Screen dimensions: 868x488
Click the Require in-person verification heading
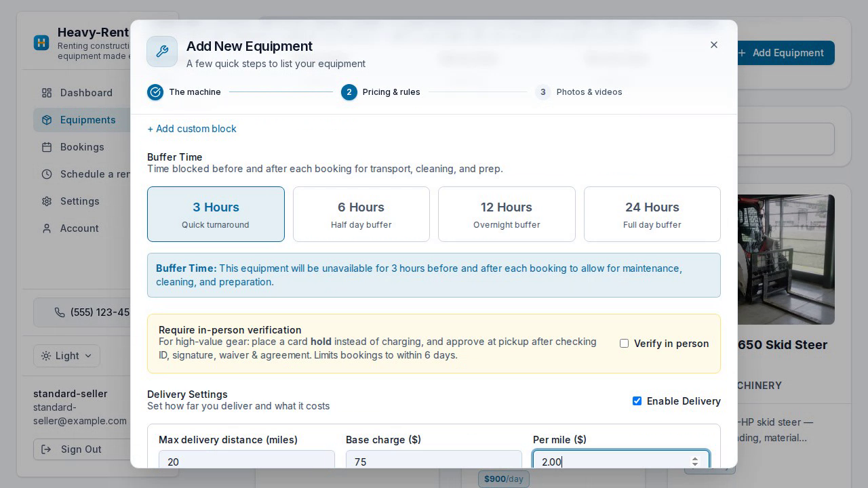click(230, 330)
